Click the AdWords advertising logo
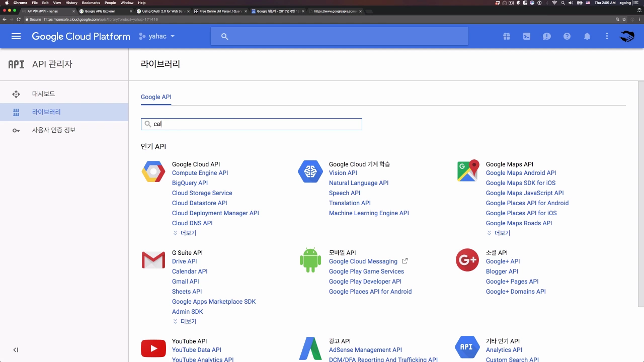 pyautogui.click(x=310, y=348)
